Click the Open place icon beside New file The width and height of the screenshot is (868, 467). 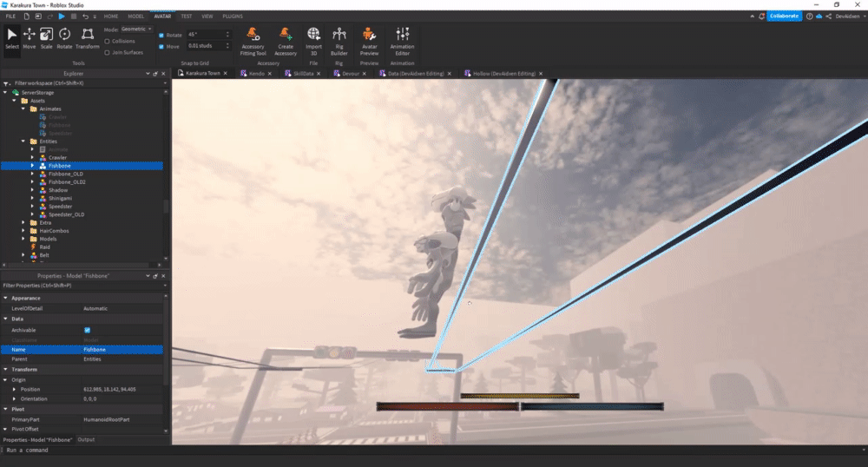coord(38,16)
